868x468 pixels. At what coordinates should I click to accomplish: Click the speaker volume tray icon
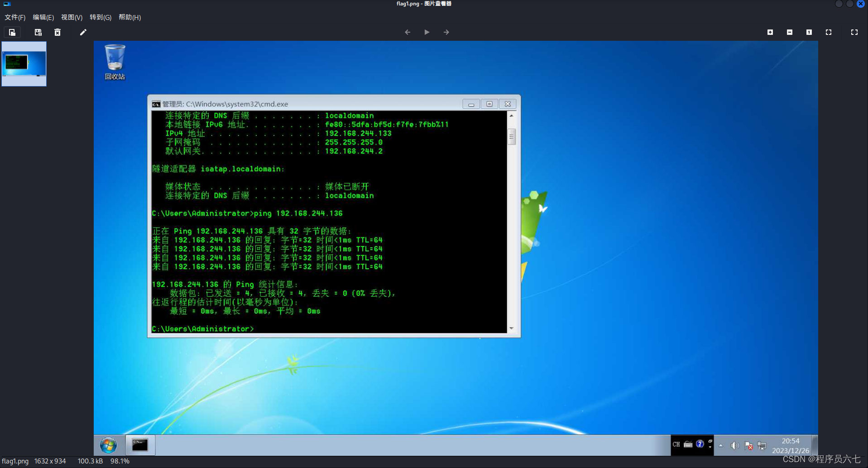tap(735, 446)
